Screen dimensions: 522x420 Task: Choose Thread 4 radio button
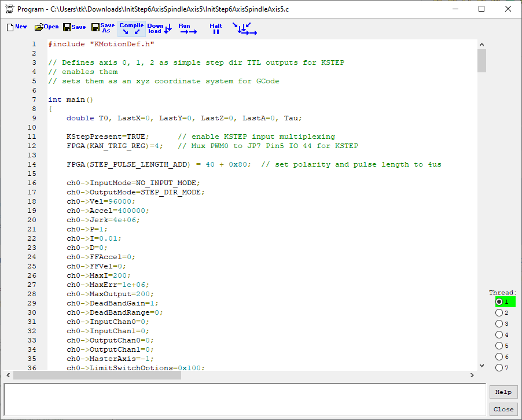click(499, 335)
